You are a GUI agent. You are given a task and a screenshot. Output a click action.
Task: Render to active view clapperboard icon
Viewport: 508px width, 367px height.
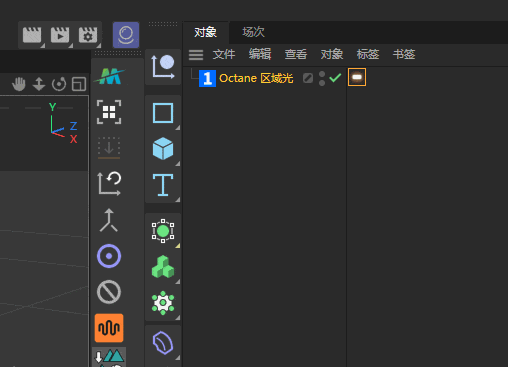[x=32, y=35]
